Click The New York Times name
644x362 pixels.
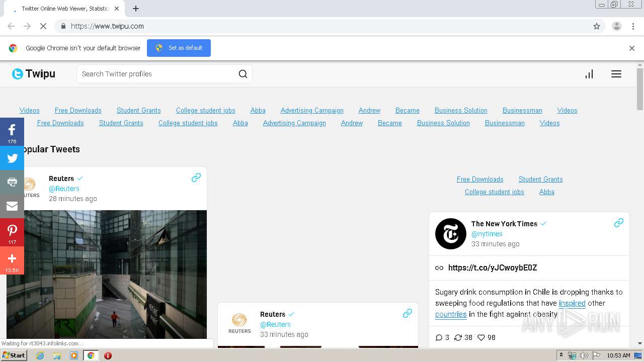[504, 224]
